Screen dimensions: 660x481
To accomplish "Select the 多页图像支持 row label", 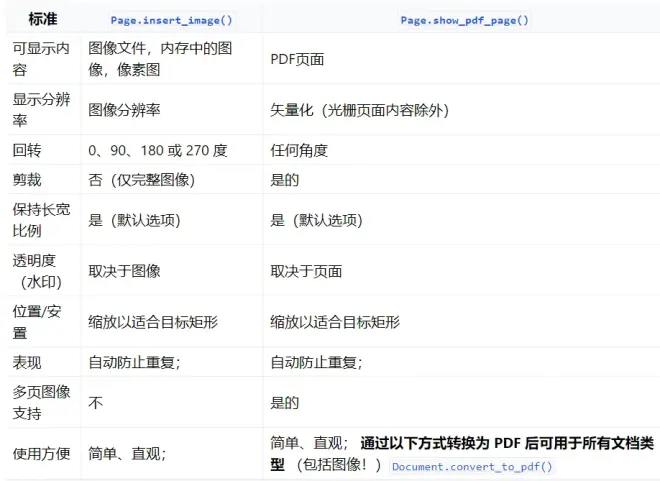I will click(41, 402).
